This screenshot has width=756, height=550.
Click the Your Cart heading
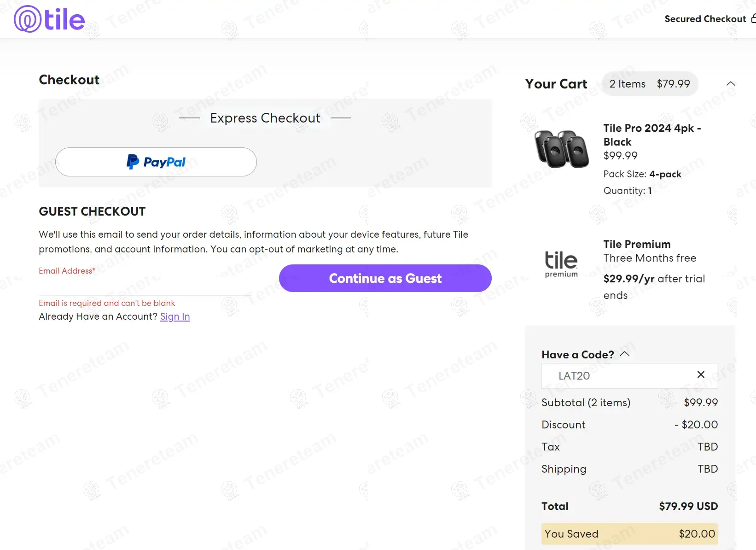(x=556, y=84)
